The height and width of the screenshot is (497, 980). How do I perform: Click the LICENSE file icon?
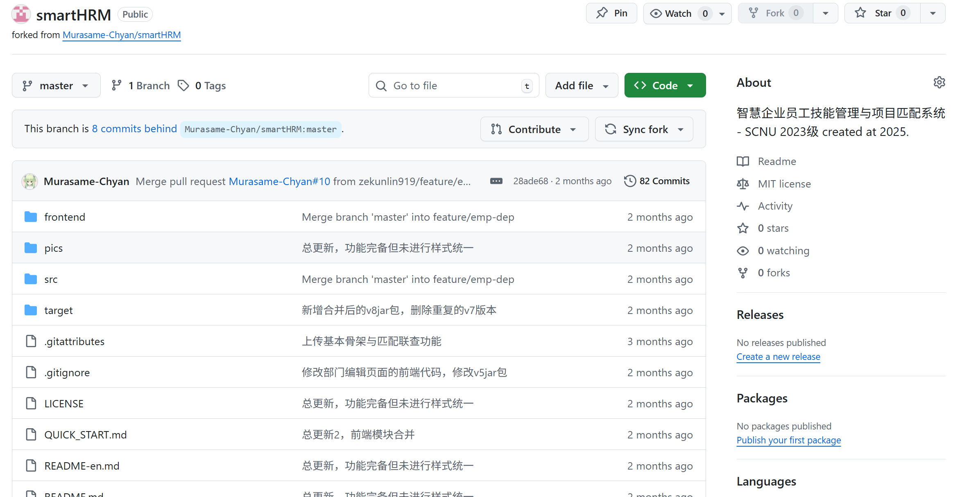pos(31,403)
